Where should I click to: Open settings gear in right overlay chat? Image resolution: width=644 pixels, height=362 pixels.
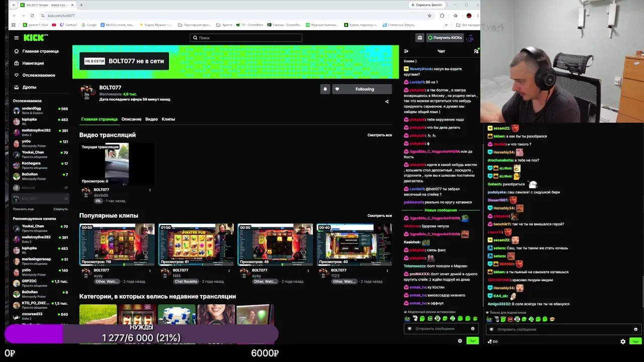click(623, 341)
